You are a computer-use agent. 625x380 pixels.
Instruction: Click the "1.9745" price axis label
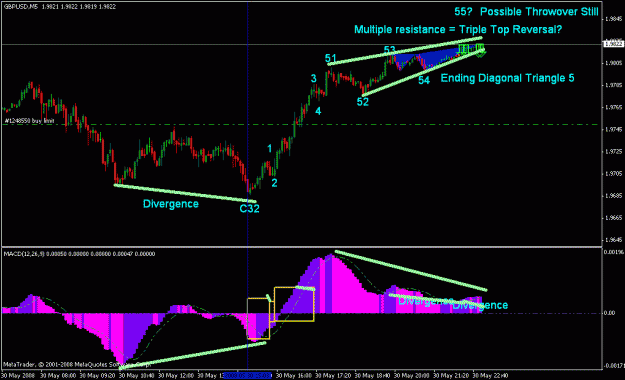tap(613, 130)
